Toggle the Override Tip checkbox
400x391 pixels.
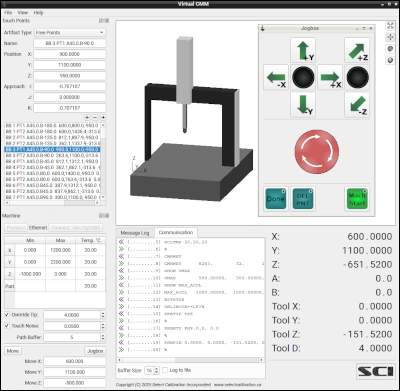coord(7,315)
